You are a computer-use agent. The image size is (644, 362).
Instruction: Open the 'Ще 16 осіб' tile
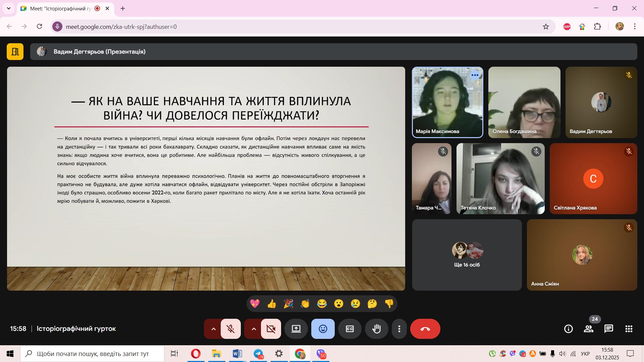pos(467,255)
